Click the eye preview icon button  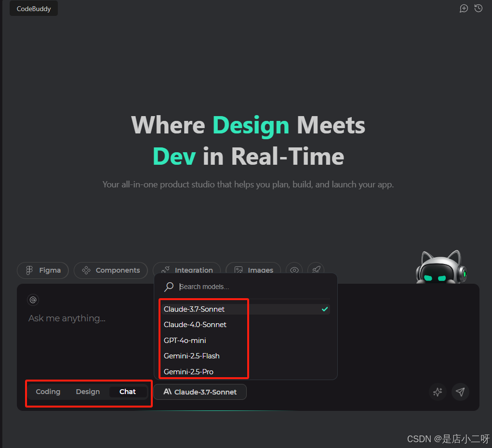click(x=294, y=270)
